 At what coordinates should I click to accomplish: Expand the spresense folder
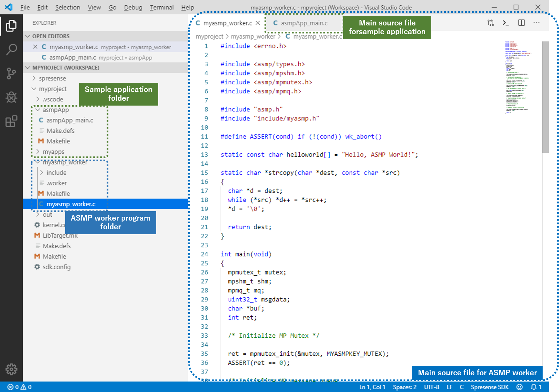(33, 78)
